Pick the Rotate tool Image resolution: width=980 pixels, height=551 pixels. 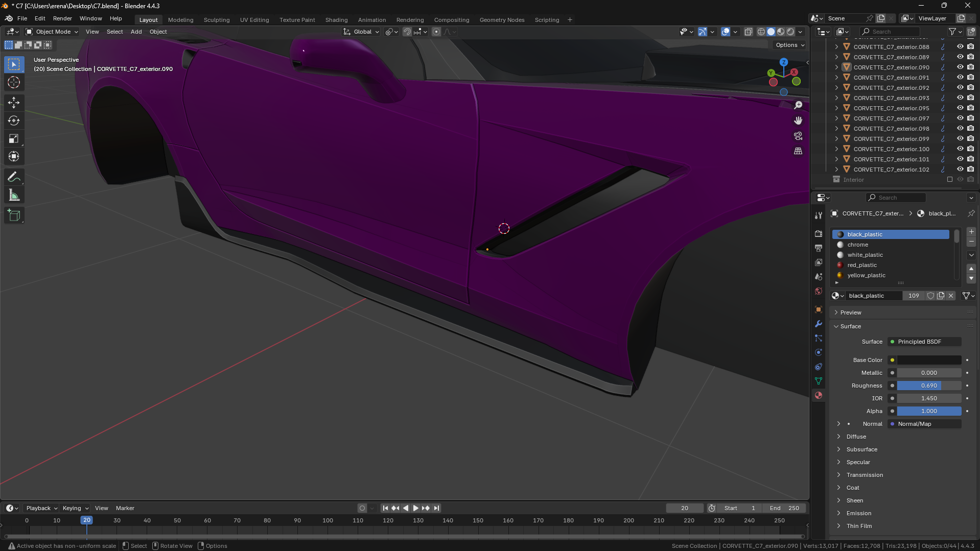(x=14, y=121)
